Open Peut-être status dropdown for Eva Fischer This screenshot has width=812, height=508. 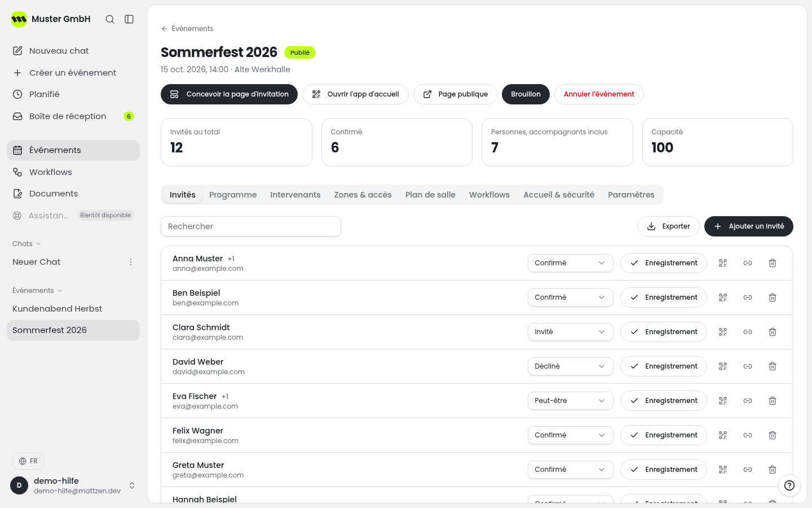point(570,401)
